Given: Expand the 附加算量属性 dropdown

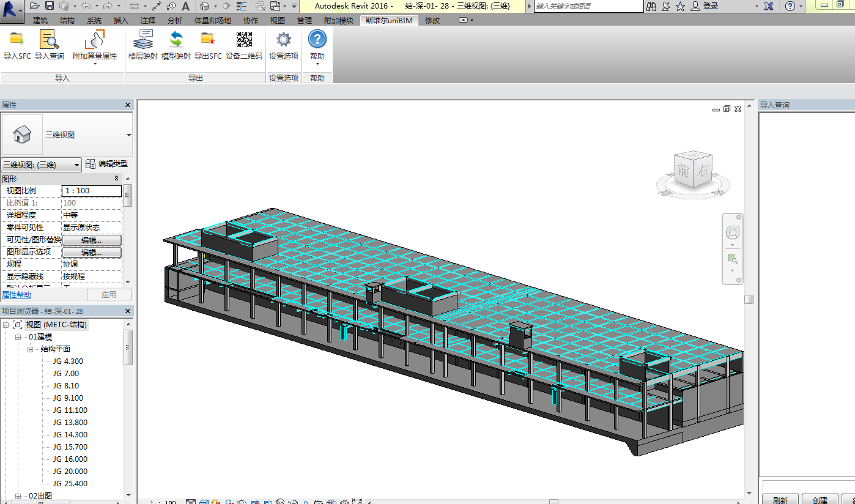Looking at the screenshot, I should 95,64.
